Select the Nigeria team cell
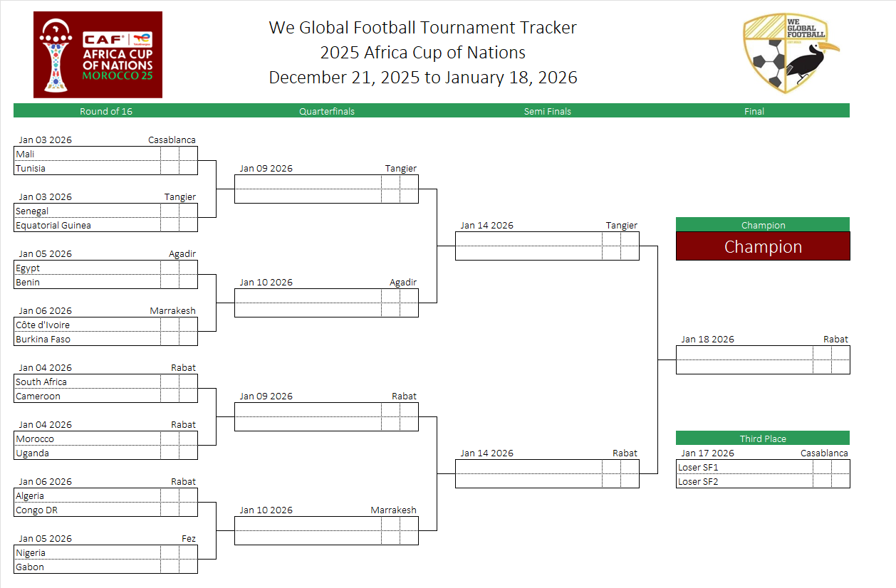 pyautogui.click(x=87, y=552)
